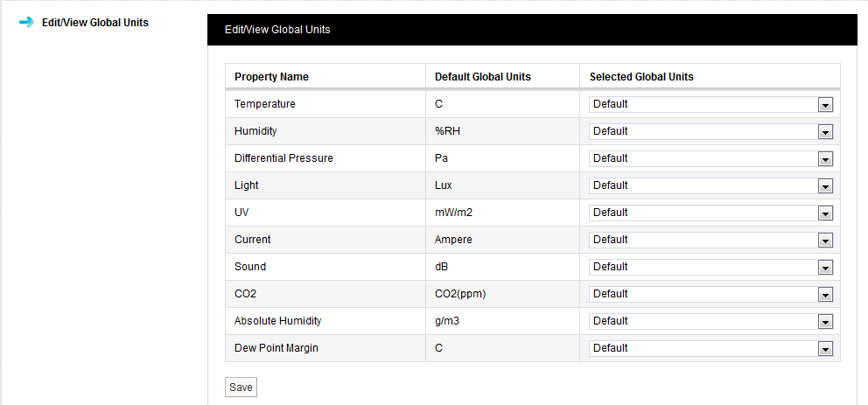This screenshot has height=405, width=868.
Task: Click the Selected Global Units column header
Action: tap(641, 77)
